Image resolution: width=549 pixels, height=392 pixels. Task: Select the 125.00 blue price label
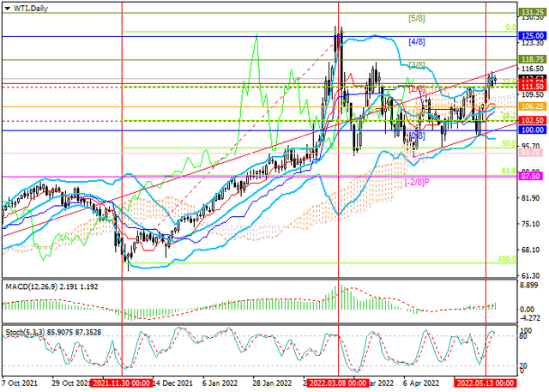pyautogui.click(x=533, y=36)
